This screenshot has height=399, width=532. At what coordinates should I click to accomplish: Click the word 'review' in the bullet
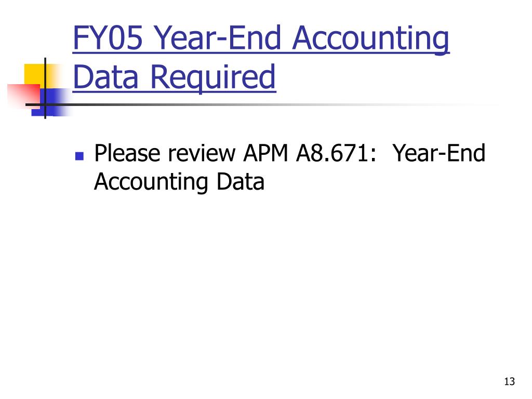[x=202, y=153]
